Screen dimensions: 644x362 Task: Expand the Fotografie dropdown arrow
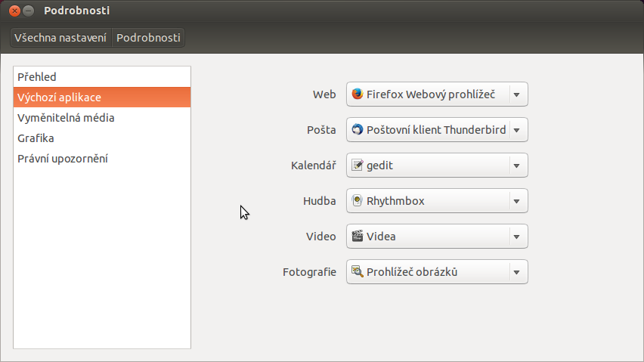(x=517, y=272)
